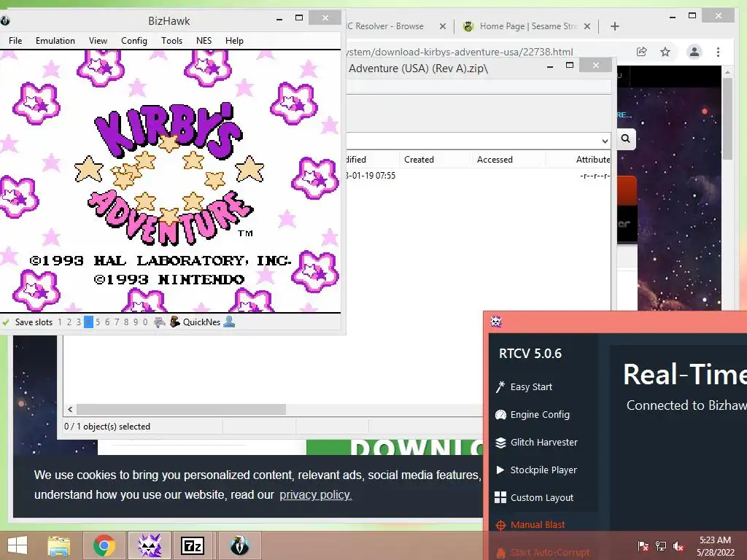Viewport: 747px width, 560px height.
Task: Open the Chrome profile avatar icon
Action: click(694, 52)
